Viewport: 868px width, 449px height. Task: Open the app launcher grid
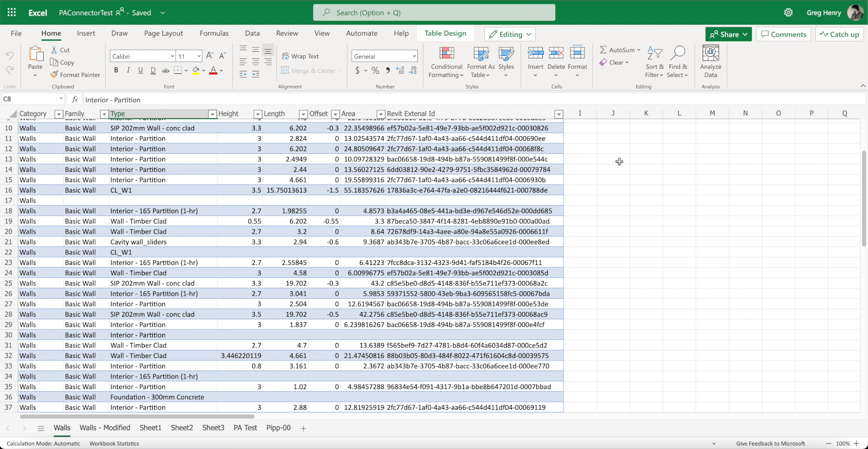coord(12,13)
